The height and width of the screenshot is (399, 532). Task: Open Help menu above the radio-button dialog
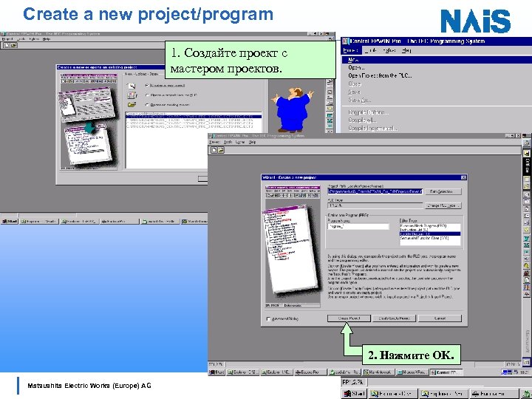47,39
